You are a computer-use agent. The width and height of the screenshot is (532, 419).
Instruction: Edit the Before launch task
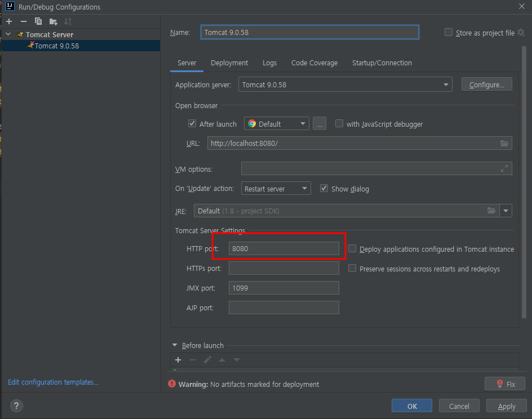(207, 360)
